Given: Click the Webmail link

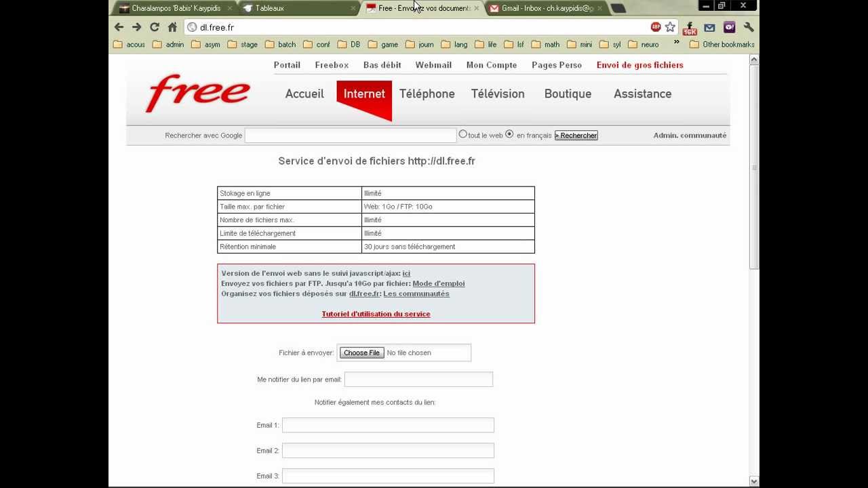Looking at the screenshot, I should pos(433,65).
